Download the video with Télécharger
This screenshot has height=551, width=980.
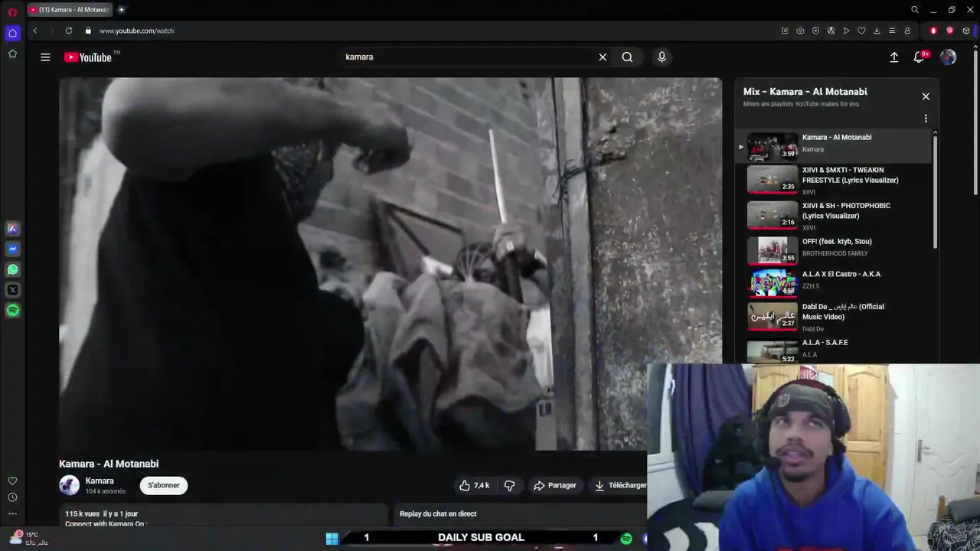(620, 485)
